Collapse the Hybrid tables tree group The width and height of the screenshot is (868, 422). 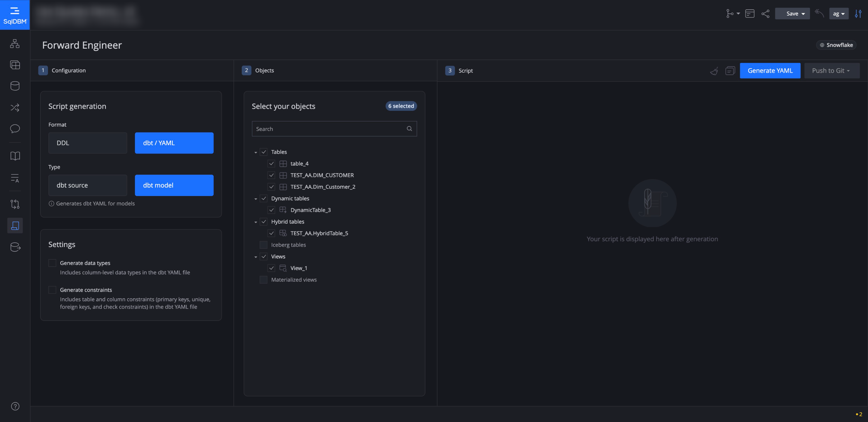(256, 222)
